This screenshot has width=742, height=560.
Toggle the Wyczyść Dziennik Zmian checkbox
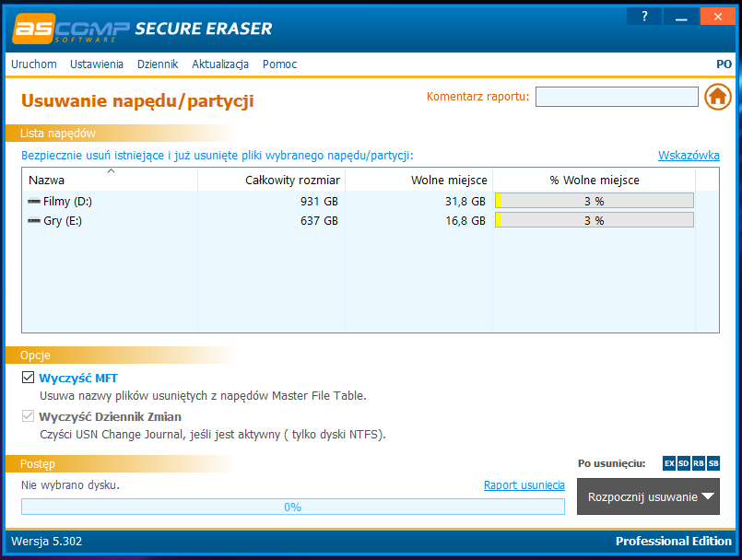(28, 416)
